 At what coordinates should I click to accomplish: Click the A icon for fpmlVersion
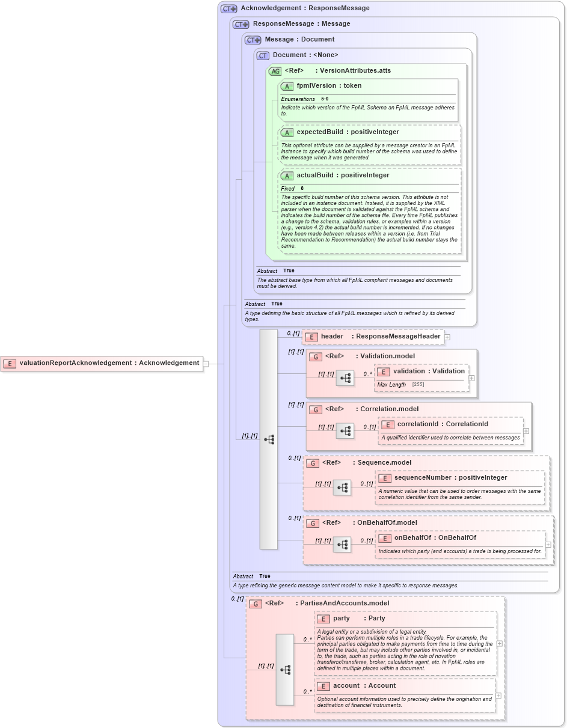287,86
